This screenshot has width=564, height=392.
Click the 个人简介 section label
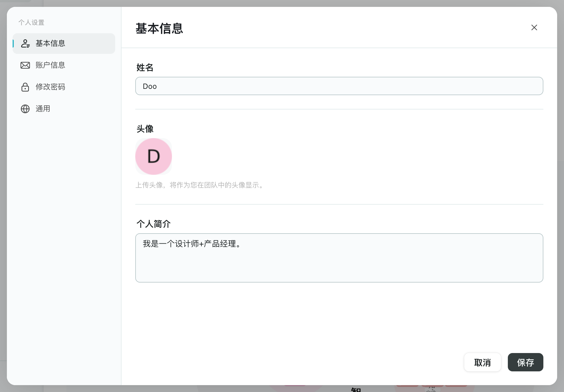coord(154,224)
